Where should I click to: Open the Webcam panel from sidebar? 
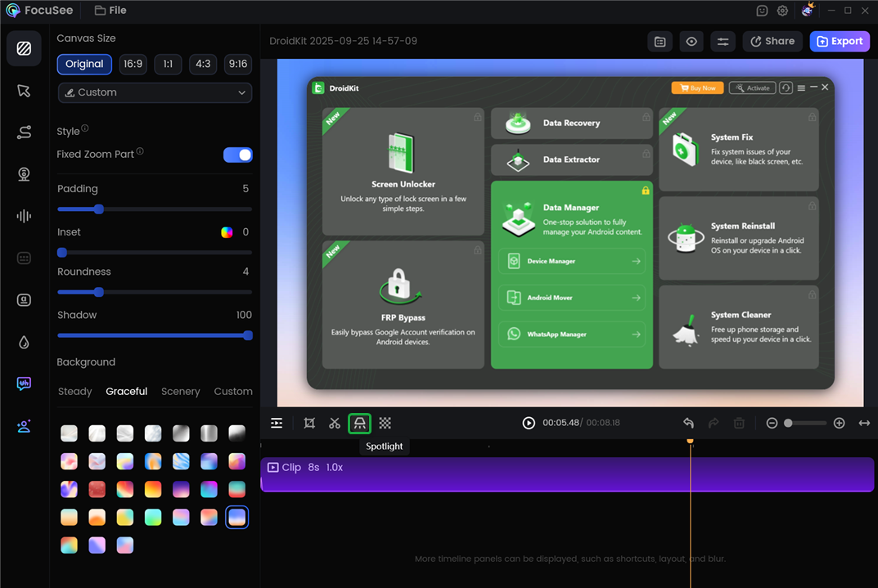pyautogui.click(x=25, y=173)
